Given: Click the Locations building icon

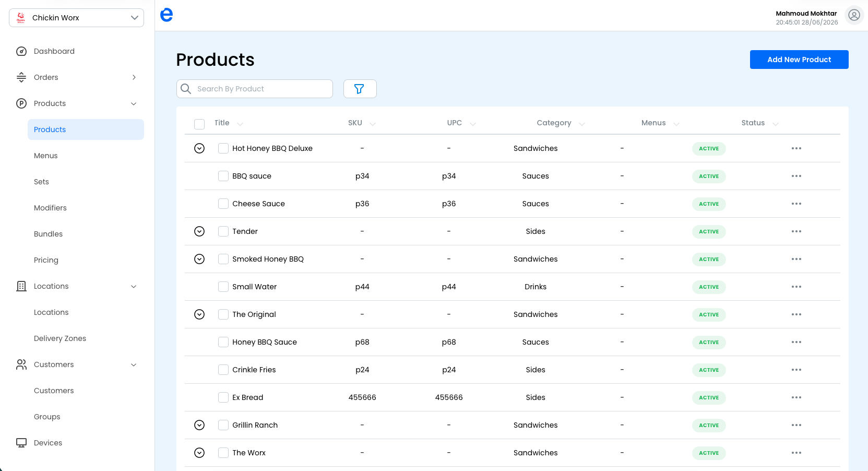Looking at the screenshot, I should (x=21, y=286).
